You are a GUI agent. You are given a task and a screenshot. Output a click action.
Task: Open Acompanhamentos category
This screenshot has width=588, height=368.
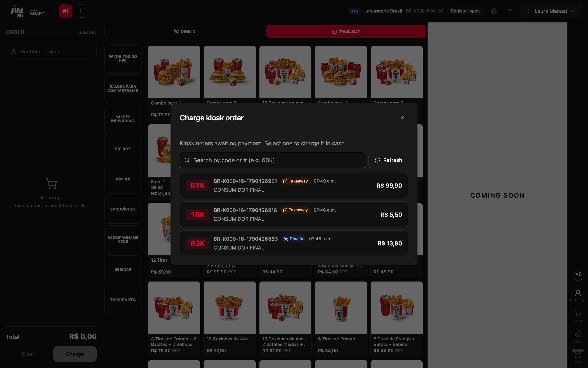click(123, 240)
